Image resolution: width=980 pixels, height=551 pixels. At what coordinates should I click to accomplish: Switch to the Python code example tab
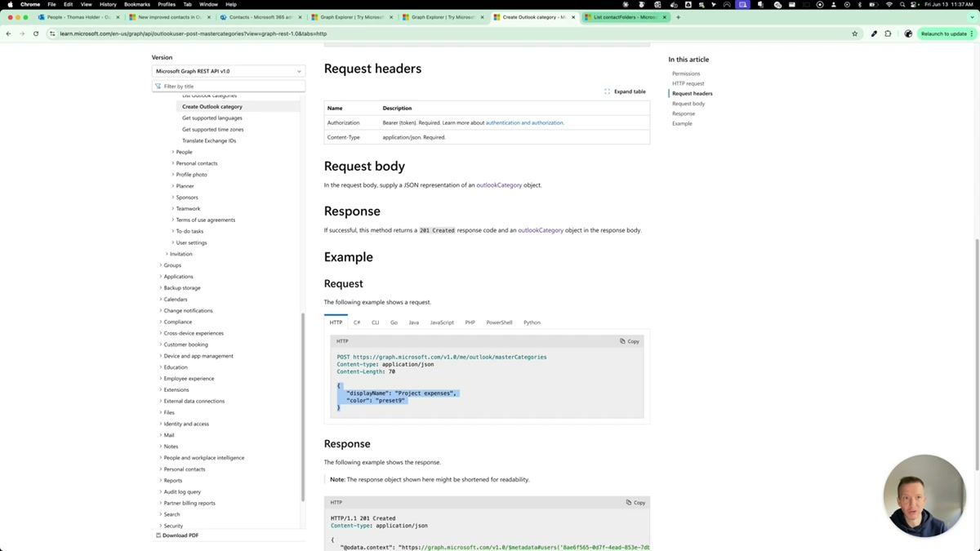532,322
